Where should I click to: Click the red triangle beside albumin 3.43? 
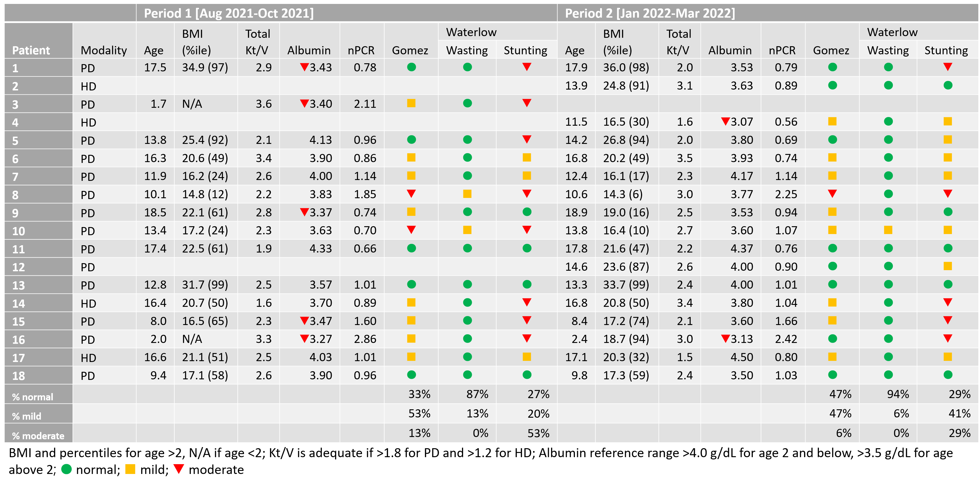[x=304, y=67]
